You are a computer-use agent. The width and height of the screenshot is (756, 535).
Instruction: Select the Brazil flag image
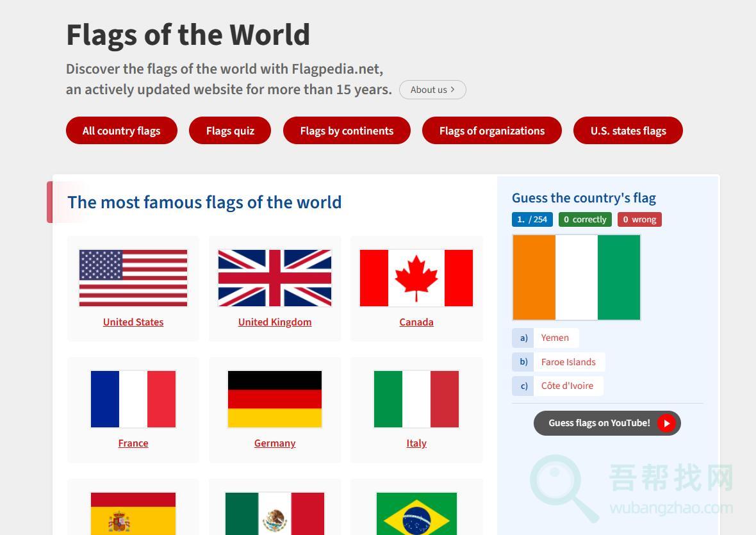(x=416, y=514)
